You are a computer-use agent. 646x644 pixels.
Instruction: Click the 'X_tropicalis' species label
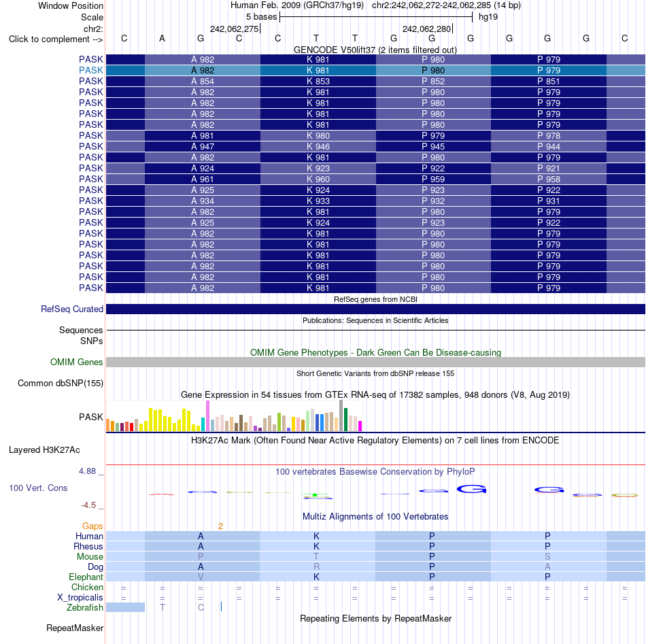(x=80, y=598)
